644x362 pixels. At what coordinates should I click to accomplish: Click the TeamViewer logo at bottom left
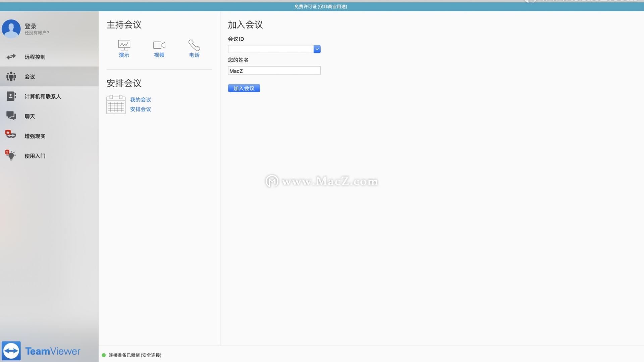pos(11,351)
